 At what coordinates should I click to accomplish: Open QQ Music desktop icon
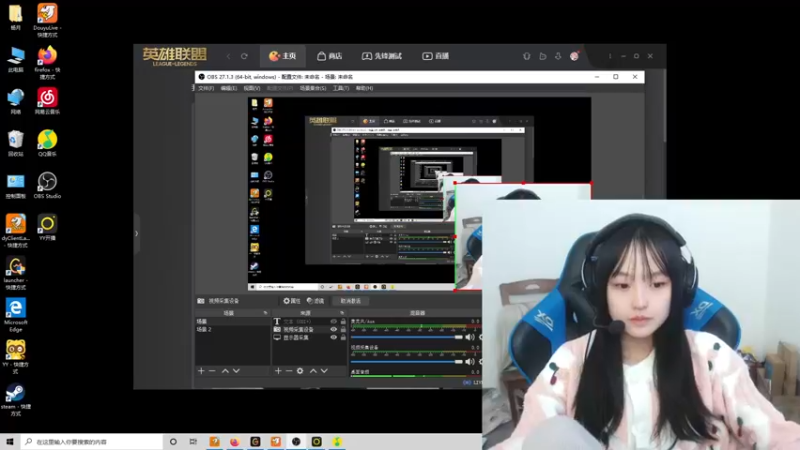coord(47,143)
